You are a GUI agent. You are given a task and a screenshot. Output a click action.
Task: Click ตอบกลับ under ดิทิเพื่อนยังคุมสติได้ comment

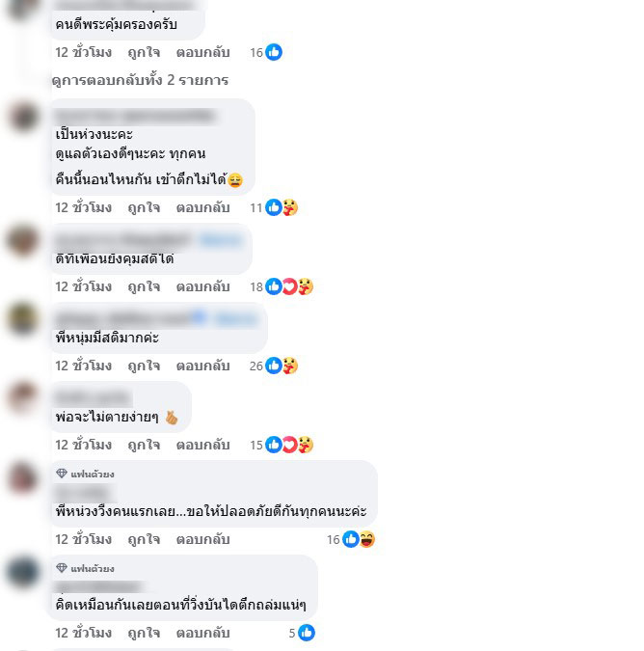tap(202, 286)
